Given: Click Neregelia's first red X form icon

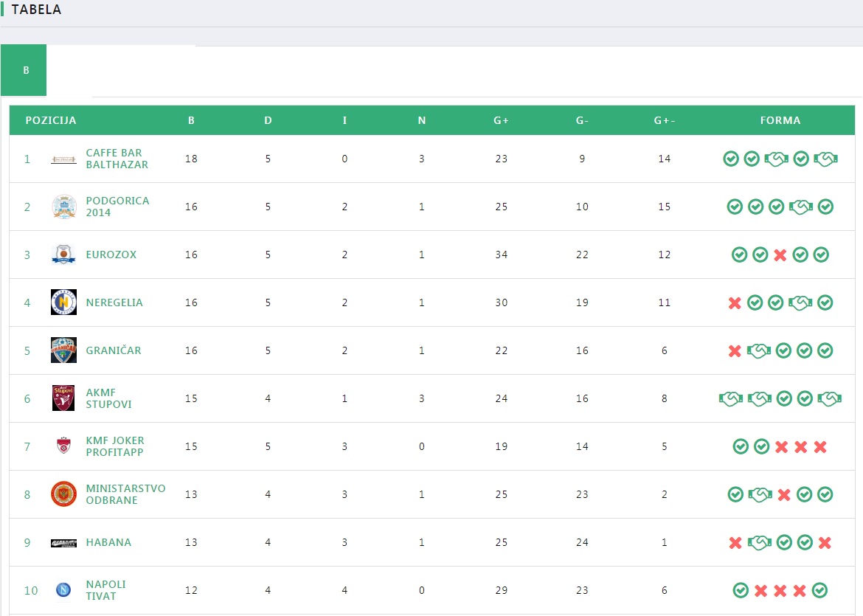Looking at the screenshot, I should pyautogui.click(x=735, y=302).
